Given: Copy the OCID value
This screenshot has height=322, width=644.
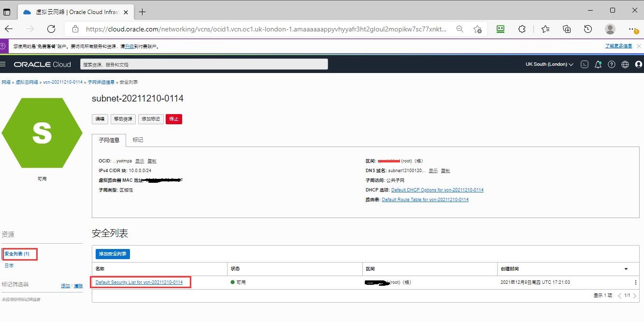Looking at the screenshot, I should pyautogui.click(x=152, y=161).
